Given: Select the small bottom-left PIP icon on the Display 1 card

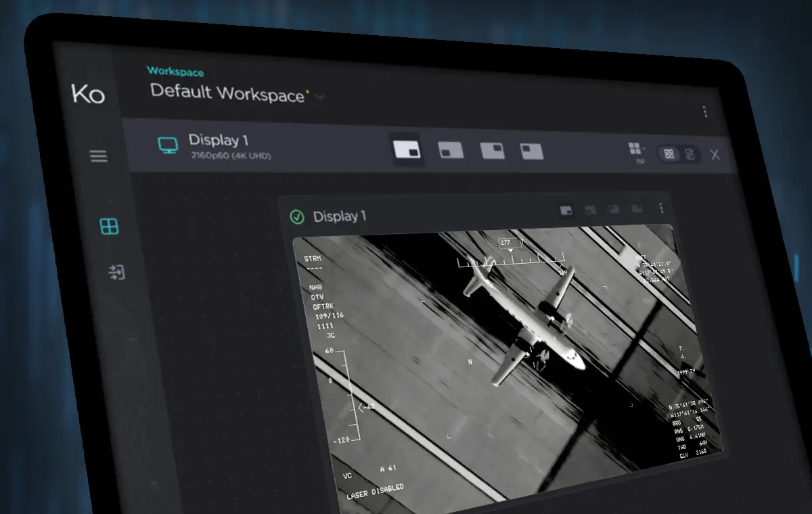Looking at the screenshot, I should [x=590, y=210].
